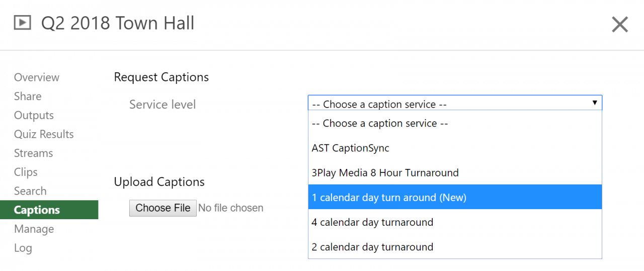Select 3Play Media 8 Hour Turnaround

[x=385, y=173]
